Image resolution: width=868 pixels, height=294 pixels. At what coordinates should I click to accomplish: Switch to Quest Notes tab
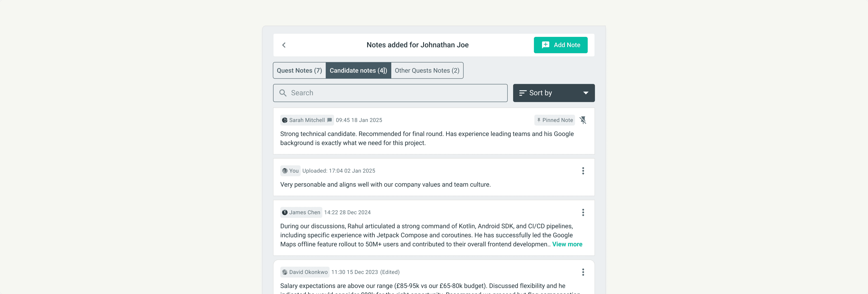[299, 71]
